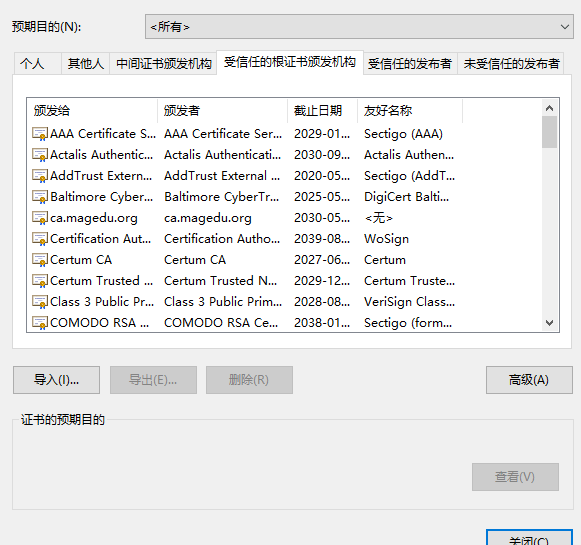This screenshot has width=581, height=545.
Task: Click certificate icon of AAA Certificate row
Action: 40,134
